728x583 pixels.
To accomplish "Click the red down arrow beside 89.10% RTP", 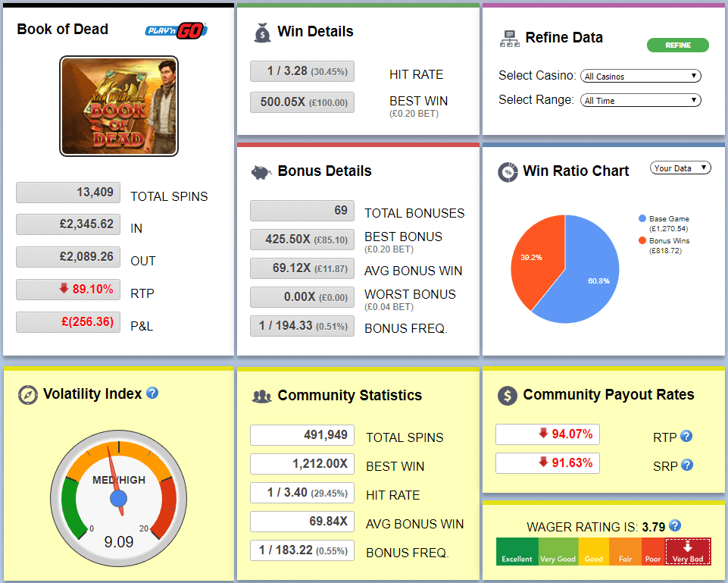I will (x=64, y=288).
